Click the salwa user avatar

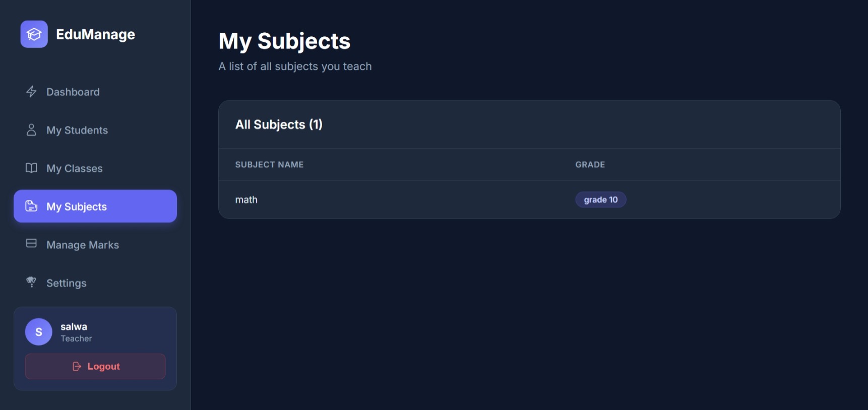39,332
